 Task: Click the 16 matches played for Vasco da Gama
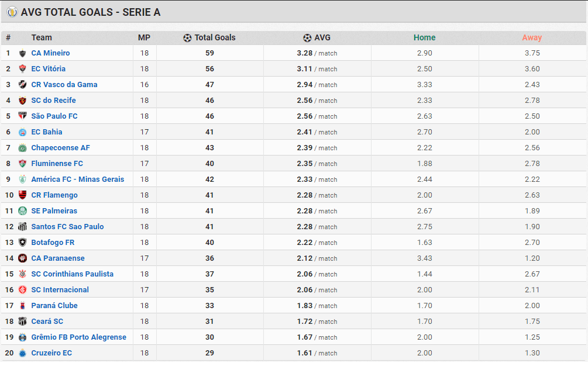(x=145, y=84)
